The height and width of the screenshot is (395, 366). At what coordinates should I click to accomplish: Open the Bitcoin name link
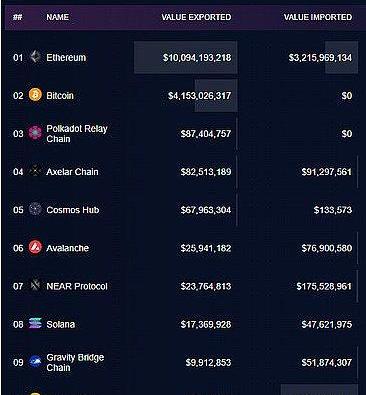pos(60,96)
